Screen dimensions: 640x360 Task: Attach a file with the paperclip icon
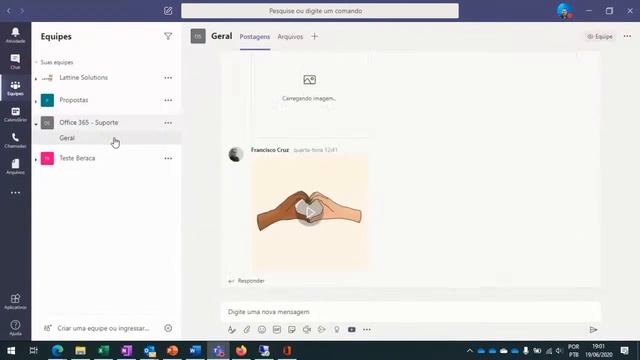pos(247,329)
